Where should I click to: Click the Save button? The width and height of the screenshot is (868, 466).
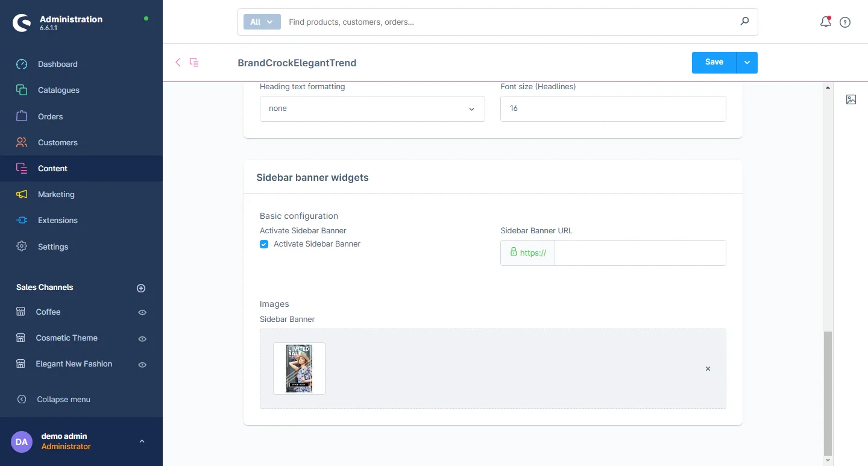(x=714, y=62)
